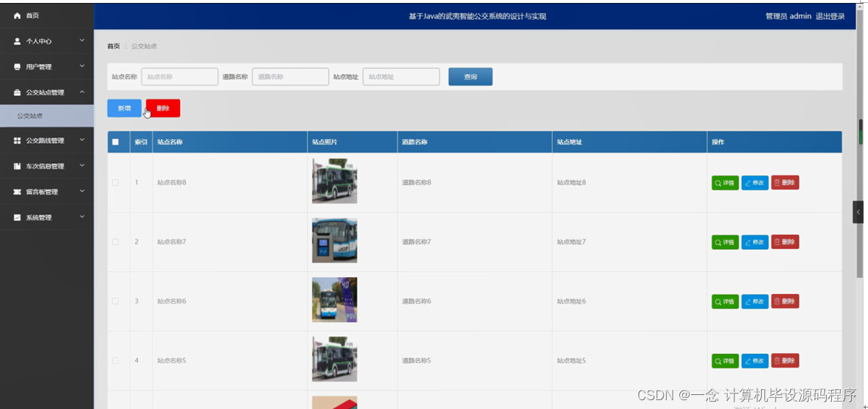The image size is (868, 409).
Task: Click the red 删除 batch button
Action: point(163,108)
